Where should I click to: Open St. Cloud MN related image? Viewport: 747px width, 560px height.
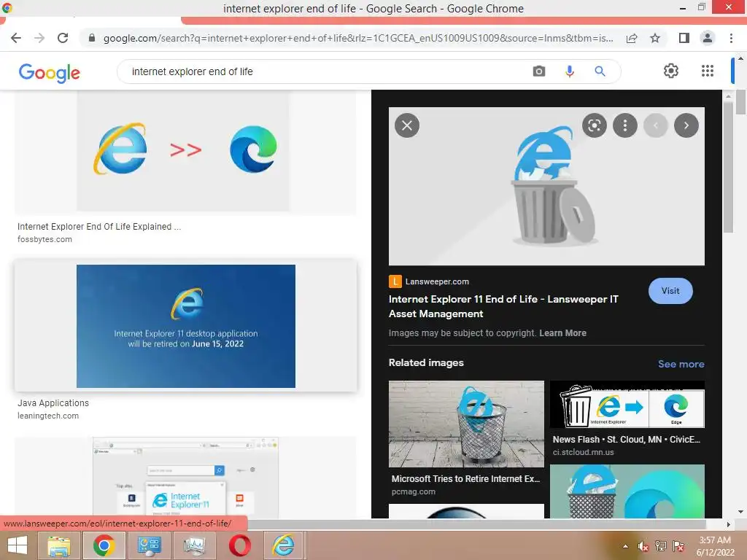tap(627, 404)
